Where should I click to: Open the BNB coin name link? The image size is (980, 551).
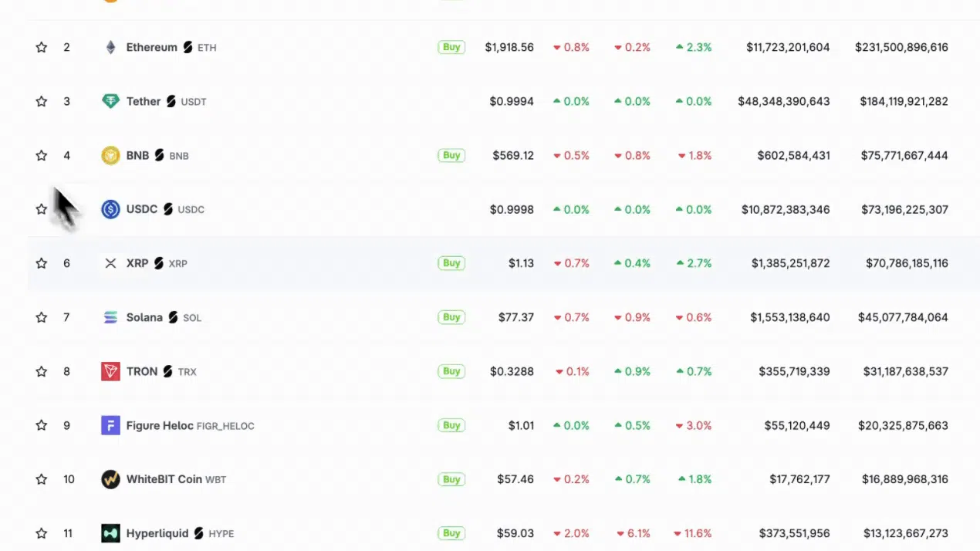[137, 155]
